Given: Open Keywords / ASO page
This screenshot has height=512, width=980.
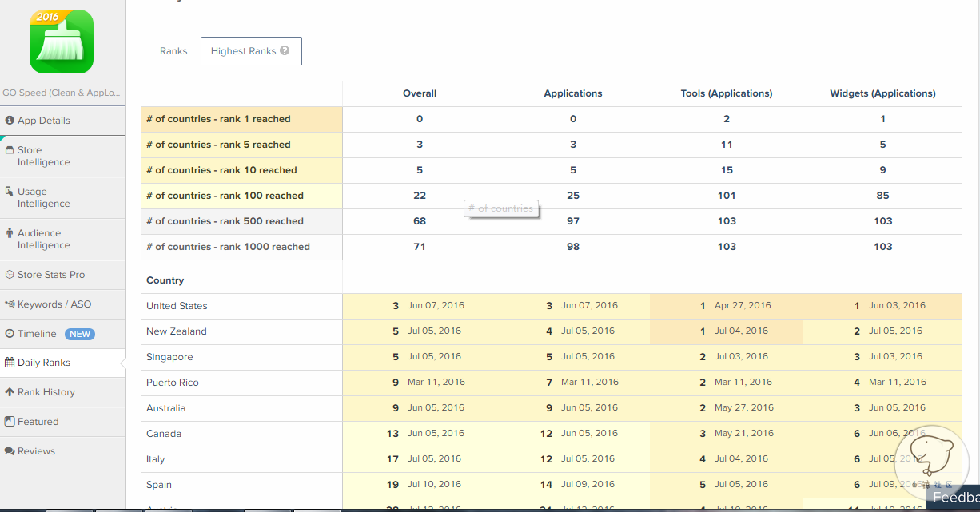Looking at the screenshot, I should [x=54, y=304].
